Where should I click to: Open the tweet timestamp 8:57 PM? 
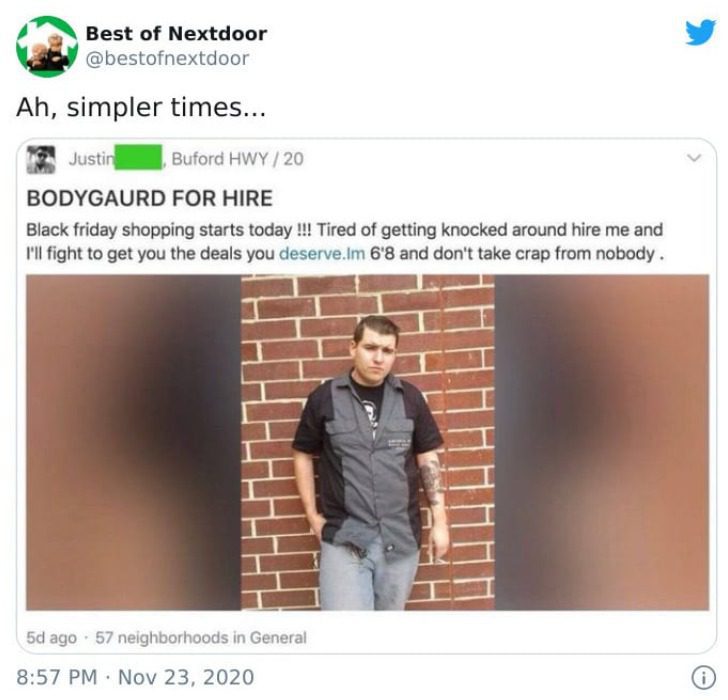pos(57,677)
